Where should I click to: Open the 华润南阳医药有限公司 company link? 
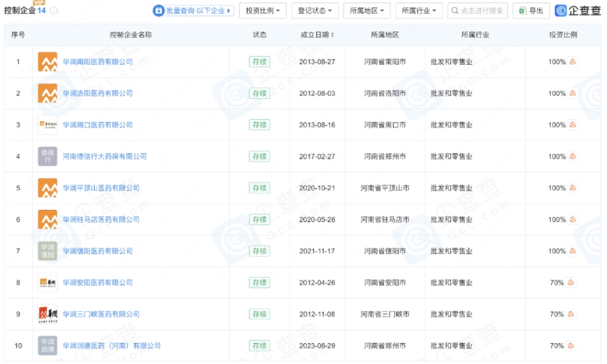click(x=98, y=62)
